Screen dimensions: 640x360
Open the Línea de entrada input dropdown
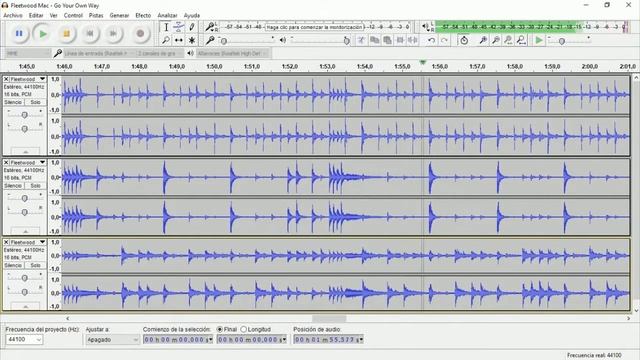(99, 53)
